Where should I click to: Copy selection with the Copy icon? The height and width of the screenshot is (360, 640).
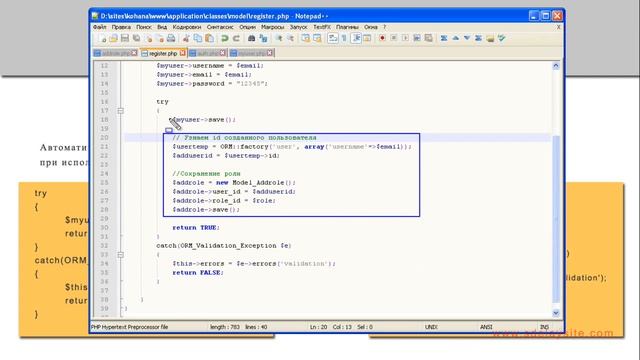click(x=198, y=38)
